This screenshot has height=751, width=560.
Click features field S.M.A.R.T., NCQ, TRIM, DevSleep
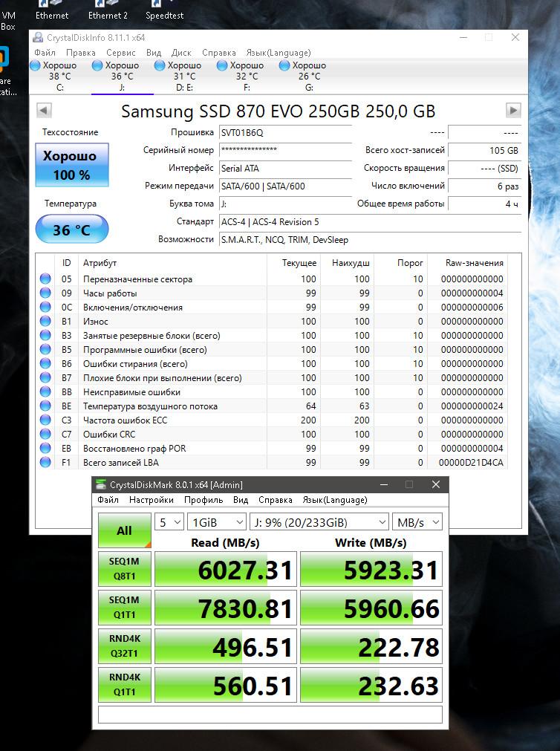click(371, 239)
